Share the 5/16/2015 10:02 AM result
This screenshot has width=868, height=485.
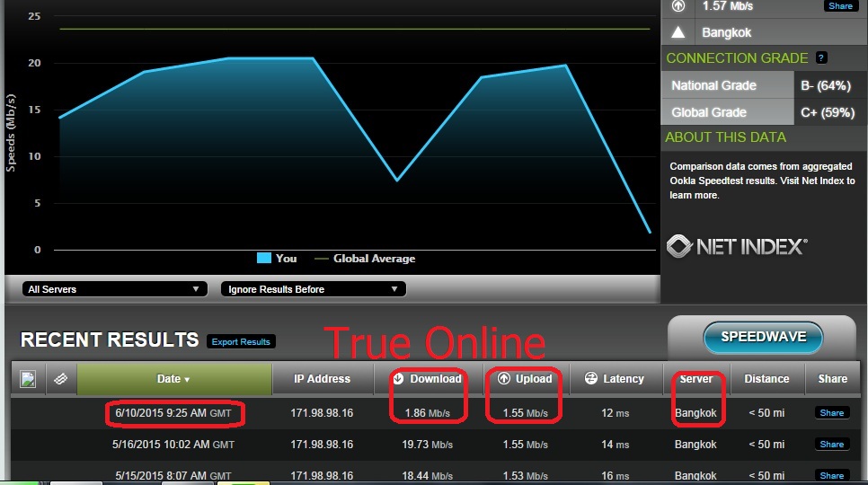[x=831, y=444]
